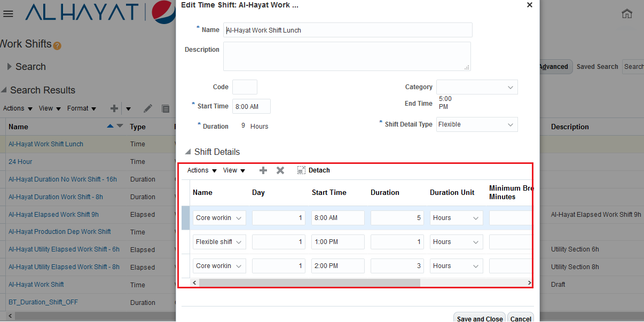
Task: Click inside the Name input field
Action: pyautogui.click(x=347, y=30)
